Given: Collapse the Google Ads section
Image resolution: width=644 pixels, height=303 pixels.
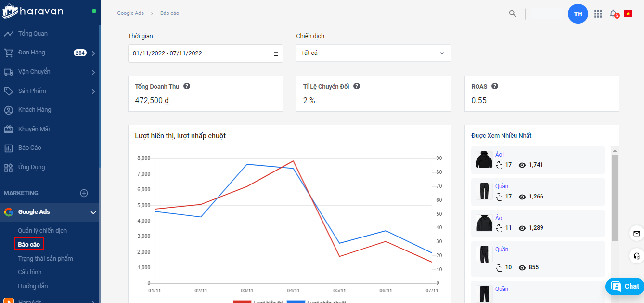Looking at the screenshot, I should coord(93,212).
